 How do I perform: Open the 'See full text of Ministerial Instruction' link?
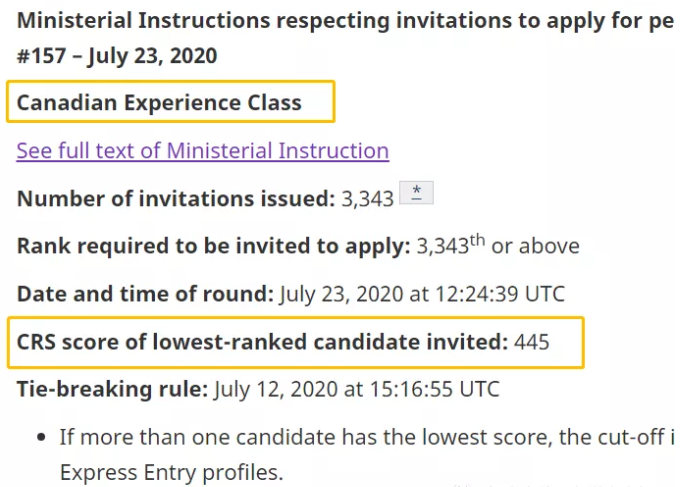202,151
